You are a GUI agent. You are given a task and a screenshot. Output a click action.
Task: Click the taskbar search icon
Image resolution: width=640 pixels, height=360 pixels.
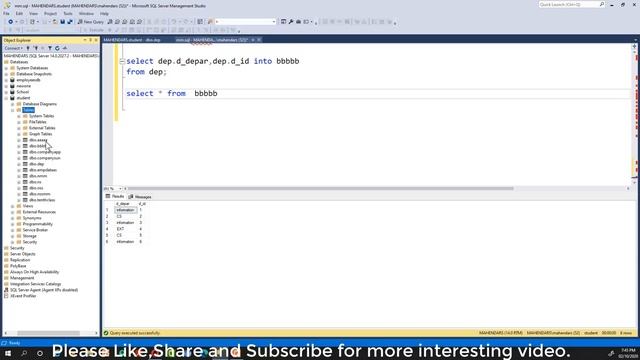point(24,353)
